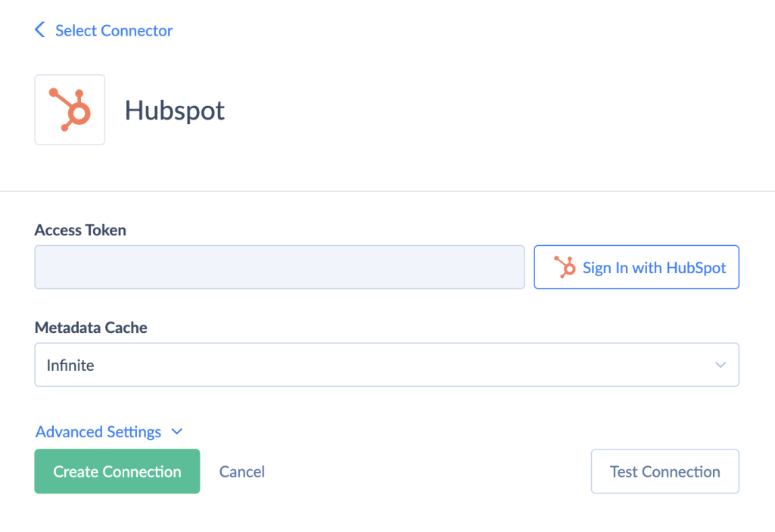Focus the Access Token input field
This screenshot has height=532, width=775.
tap(279, 267)
